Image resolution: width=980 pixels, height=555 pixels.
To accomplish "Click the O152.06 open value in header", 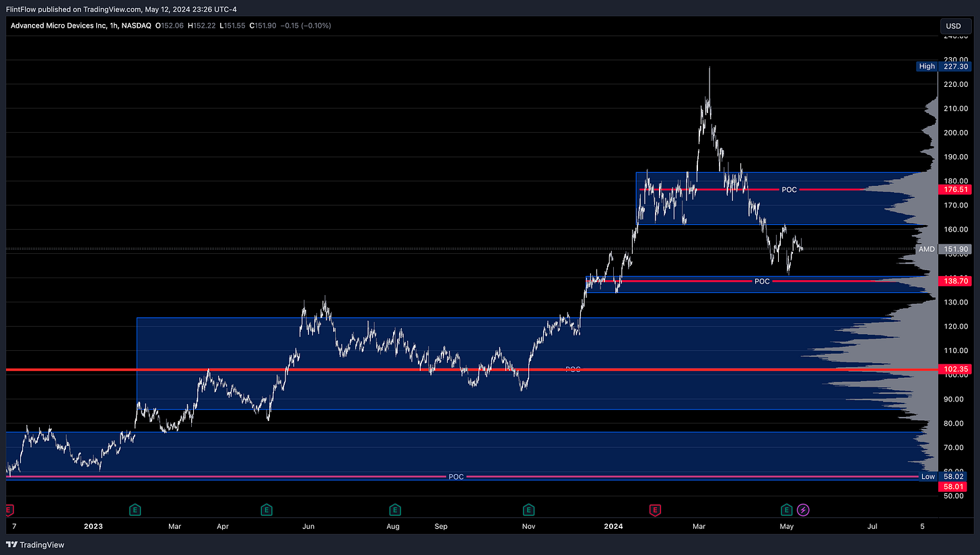I will [x=169, y=26].
